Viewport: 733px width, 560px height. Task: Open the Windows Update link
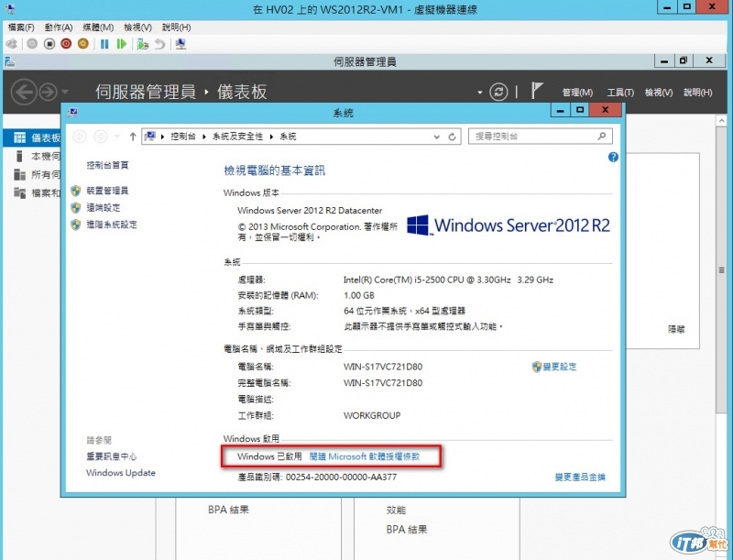pyautogui.click(x=121, y=473)
